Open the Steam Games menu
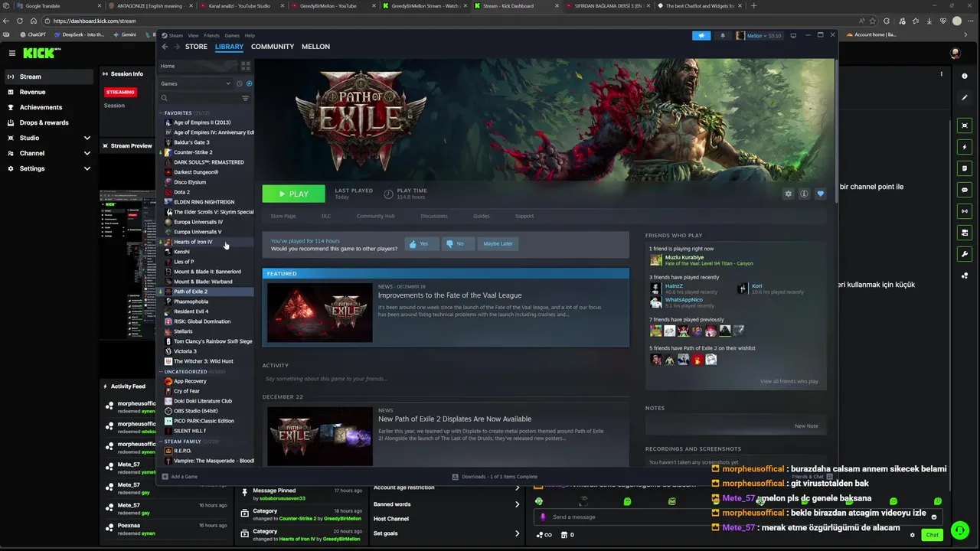Viewport: 980px width, 551px height. coord(232,35)
